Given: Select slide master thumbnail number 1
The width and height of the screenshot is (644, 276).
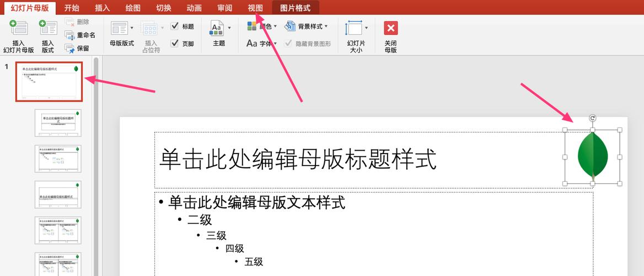Looking at the screenshot, I should point(49,82).
